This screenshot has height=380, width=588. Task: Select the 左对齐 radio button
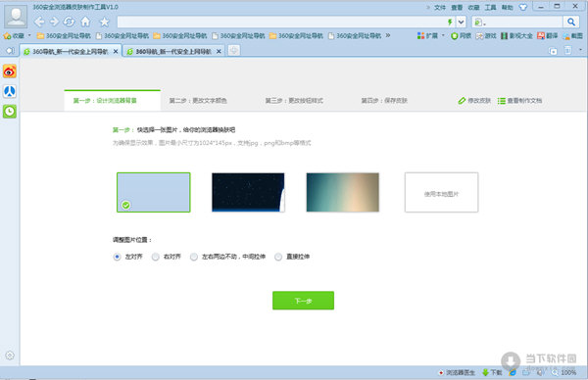point(117,257)
